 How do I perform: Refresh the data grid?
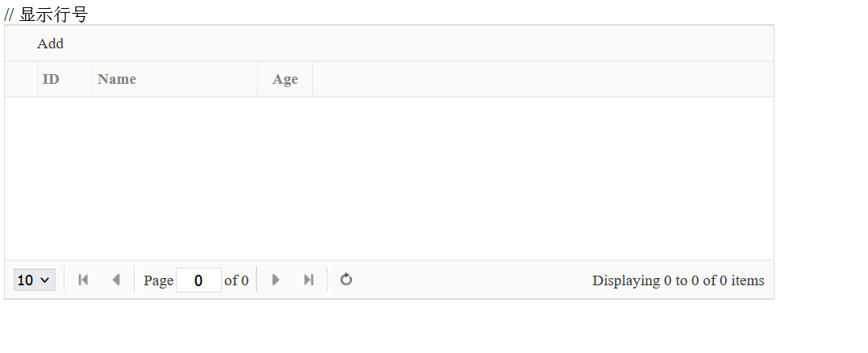[x=346, y=280]
